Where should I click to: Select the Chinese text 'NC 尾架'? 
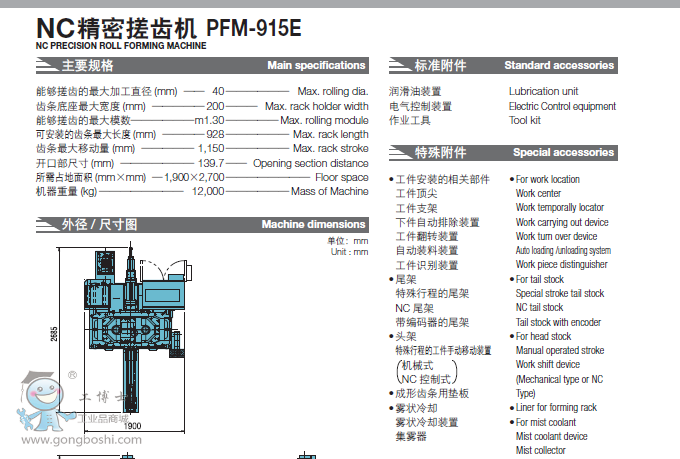point(414,308)
